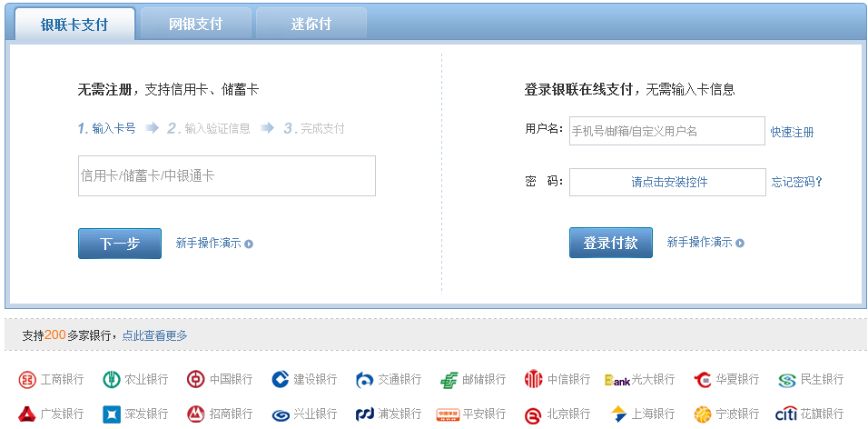Click the 工商银行 text label

[62, 380]
